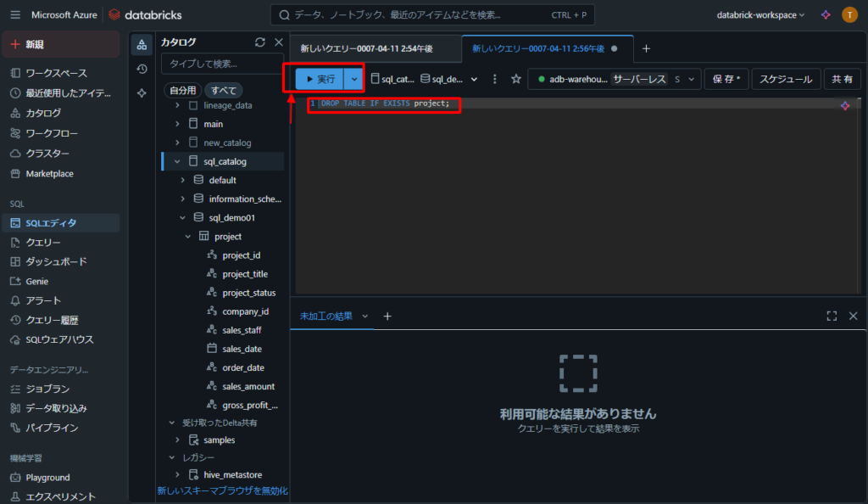
Task: Click the user avatar icon
Action: (x=849, y=15)
